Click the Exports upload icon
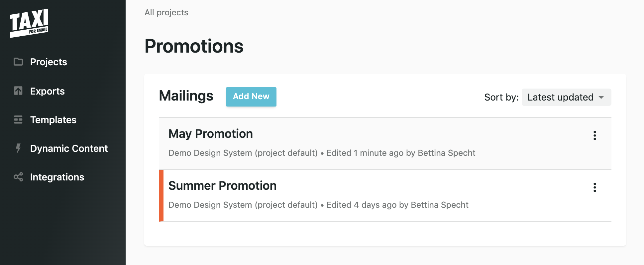Screen dimensions: 644x265 coord(18,91)
